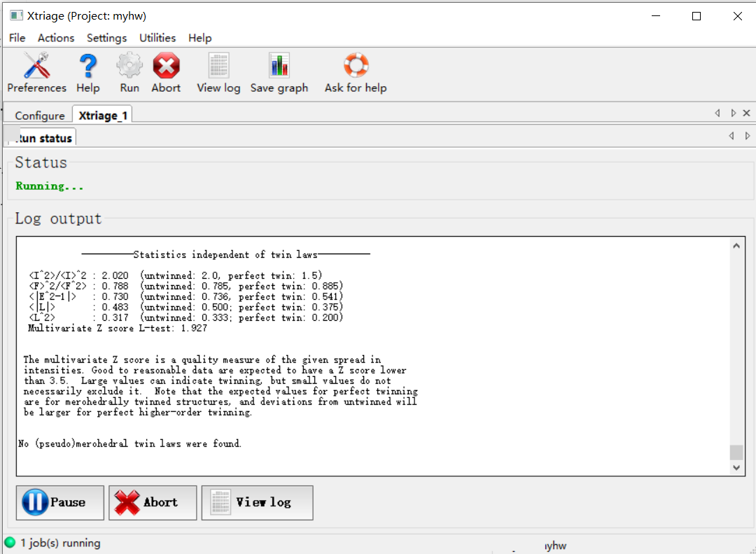The width and height of the screenshot is (756, 554).
Task: Maximize the Xtriage window
Action: pyautogui.click(x=696, y=16)
